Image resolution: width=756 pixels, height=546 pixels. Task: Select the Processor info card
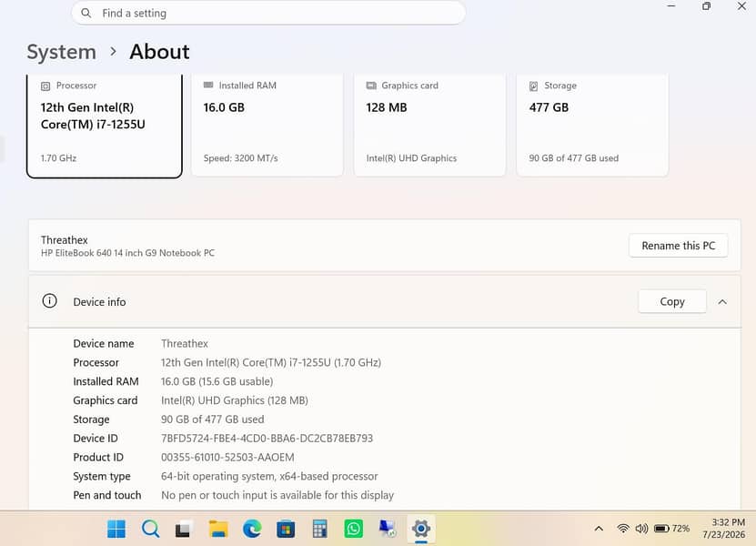tap(104, 126)
